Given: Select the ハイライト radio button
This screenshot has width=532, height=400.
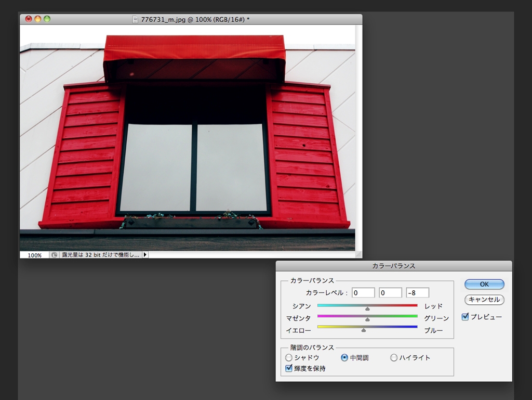Looking at the screenshot, I should (394, 358).
